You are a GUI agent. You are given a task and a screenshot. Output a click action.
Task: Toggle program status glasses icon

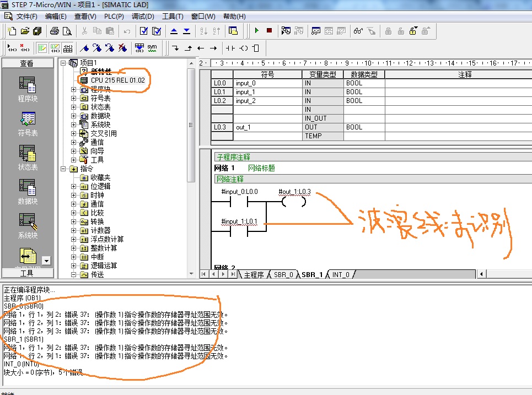(358, 31)
